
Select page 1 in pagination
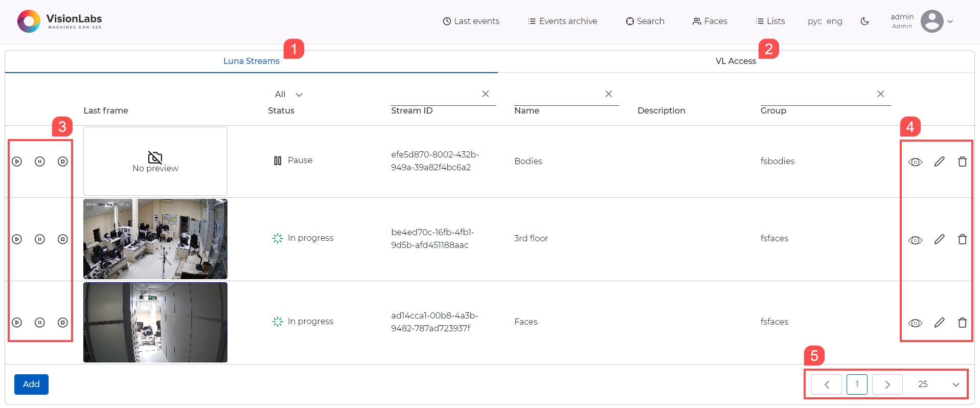(857, 384)
